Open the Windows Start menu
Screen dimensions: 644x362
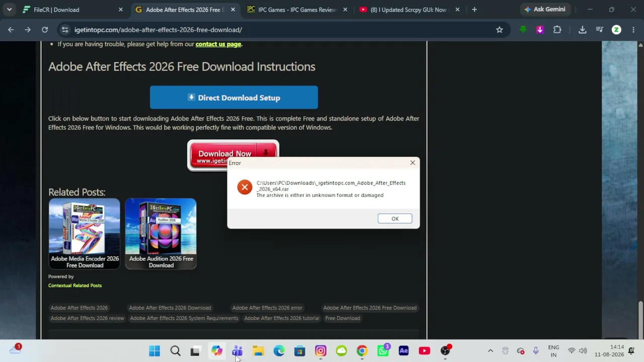[154, 351]
